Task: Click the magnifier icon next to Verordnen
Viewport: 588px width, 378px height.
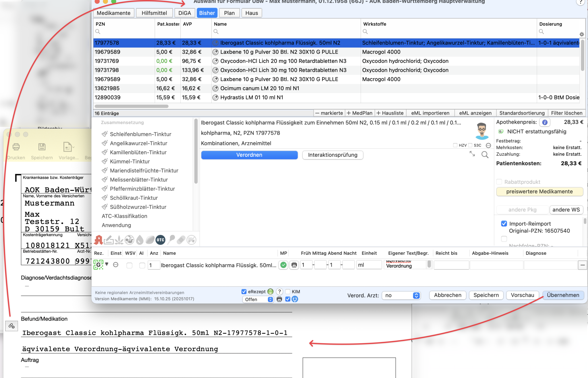Action: (x=485, y=155)
